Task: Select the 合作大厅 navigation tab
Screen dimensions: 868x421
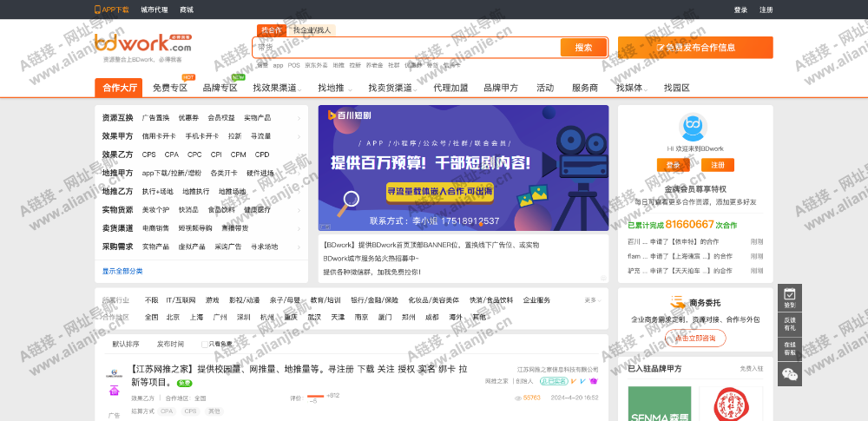Action: click(118, 88)
